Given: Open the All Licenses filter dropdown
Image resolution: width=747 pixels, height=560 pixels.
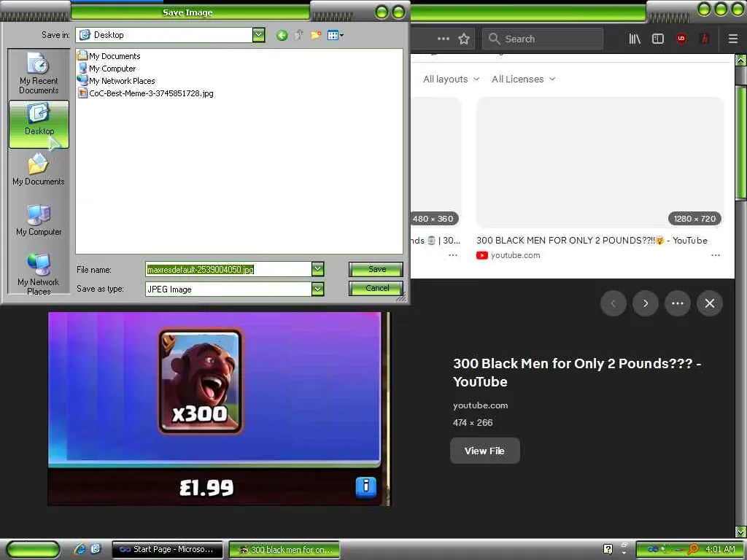Looking at the screenshot, I should tap(523, 79).
